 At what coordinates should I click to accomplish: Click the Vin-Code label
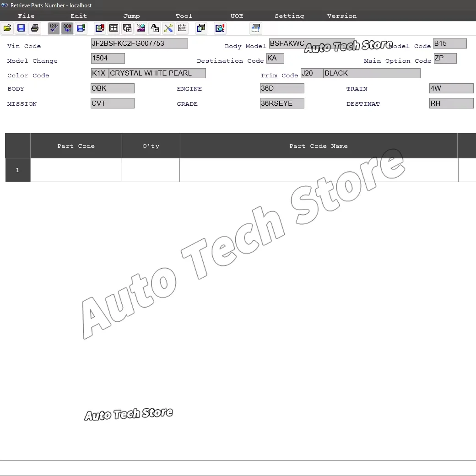(24, 46)
